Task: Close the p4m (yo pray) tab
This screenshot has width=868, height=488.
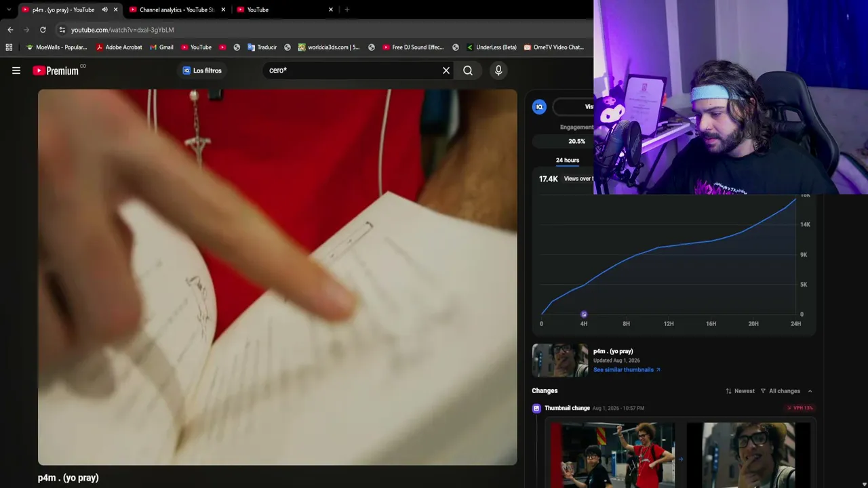Action: tap(116, 9)
